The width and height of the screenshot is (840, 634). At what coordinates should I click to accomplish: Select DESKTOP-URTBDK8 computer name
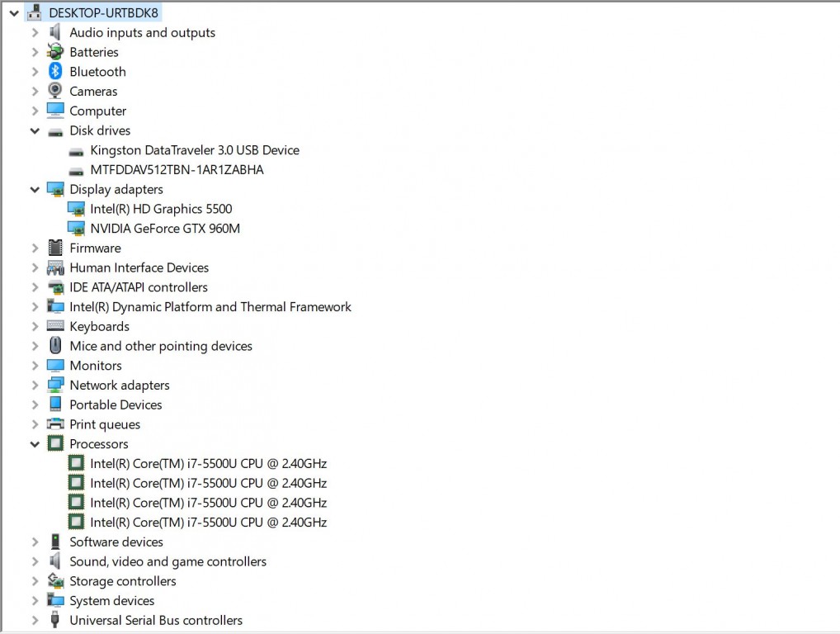coord(103,13)
